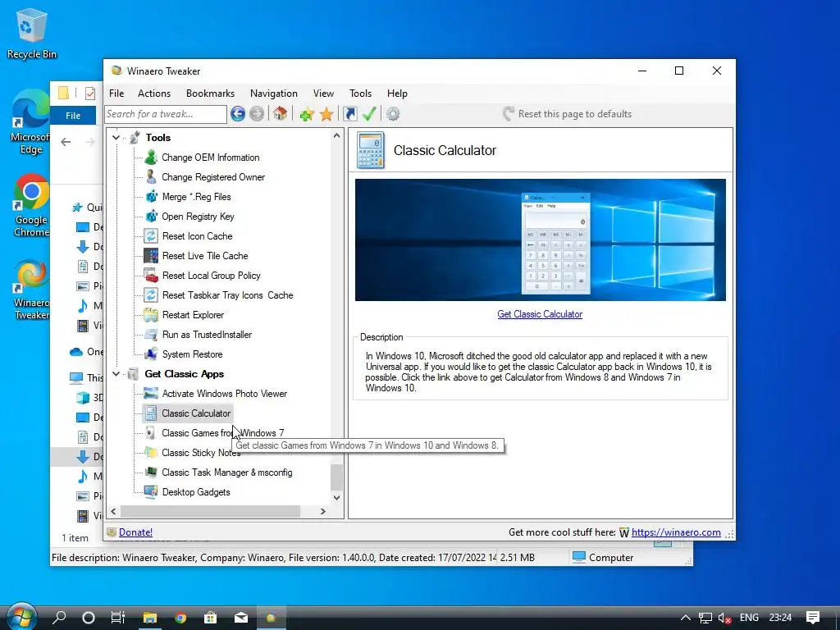Screen dimensions: 840x630
Task: Click the tree panel's horizontal scrollbar thumb
Action: (x=210, y=511)
